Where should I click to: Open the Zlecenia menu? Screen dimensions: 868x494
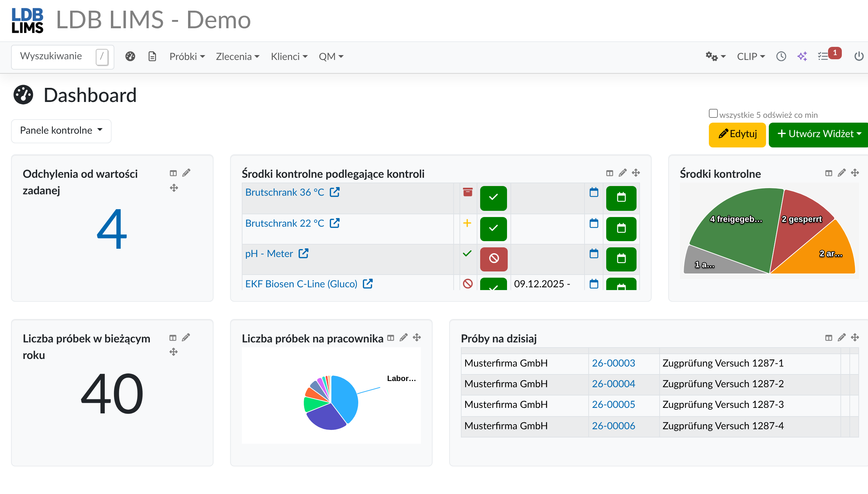(238, 56)
